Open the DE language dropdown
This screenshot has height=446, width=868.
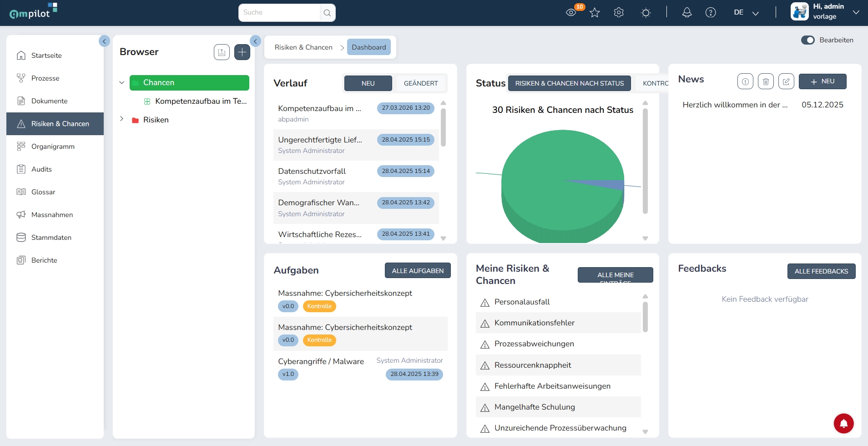point(747,13)
